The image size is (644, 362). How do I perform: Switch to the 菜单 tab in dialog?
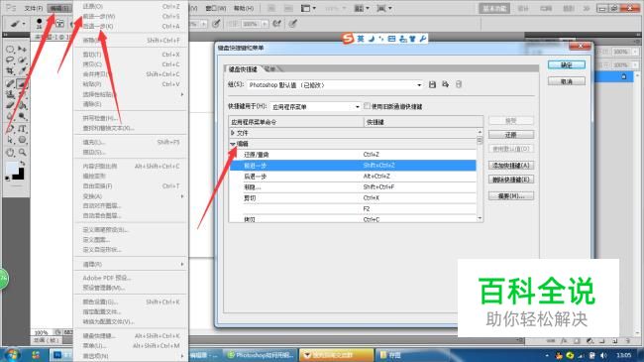point(270,69)
